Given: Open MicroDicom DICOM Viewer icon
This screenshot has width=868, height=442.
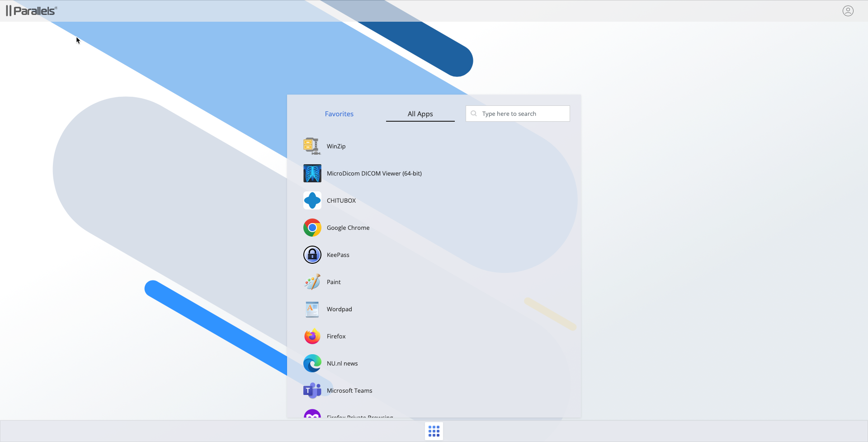Looking at the screenshot, I should tap(312, 173).
